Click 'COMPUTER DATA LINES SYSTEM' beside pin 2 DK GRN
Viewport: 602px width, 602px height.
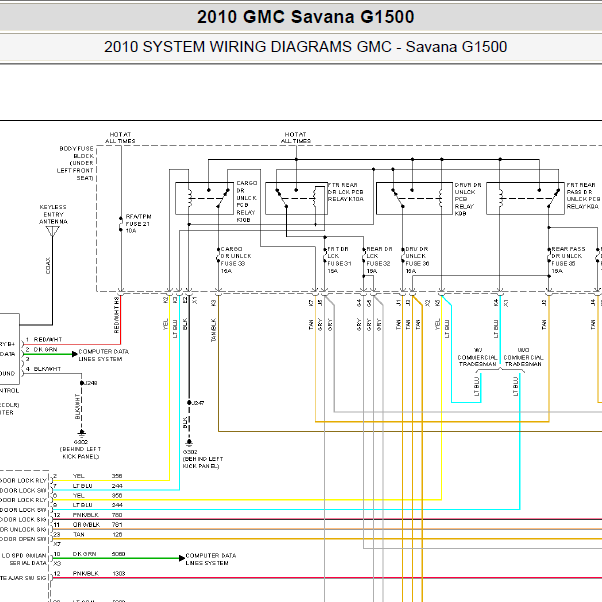(x=103, y=355)
